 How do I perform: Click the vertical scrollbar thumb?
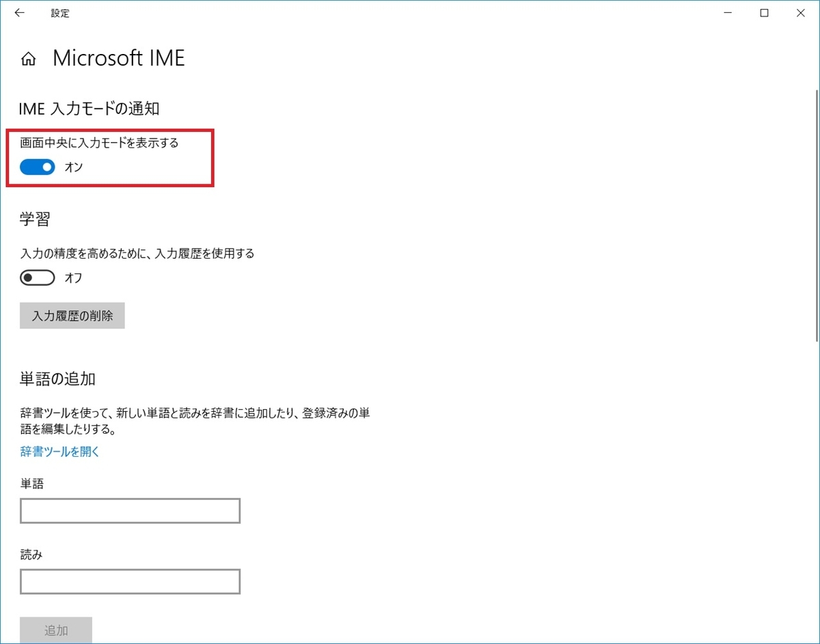[816, 215]
